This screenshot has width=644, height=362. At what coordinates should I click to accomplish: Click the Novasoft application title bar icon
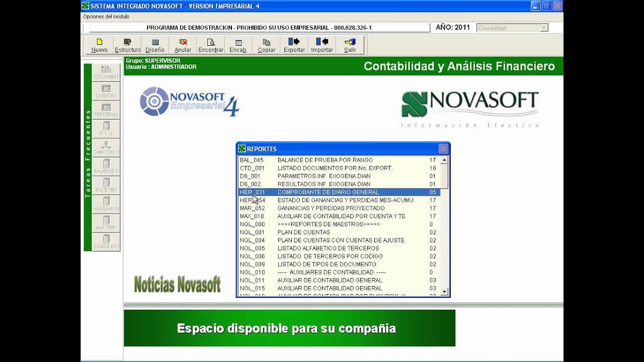coord(85,6)
